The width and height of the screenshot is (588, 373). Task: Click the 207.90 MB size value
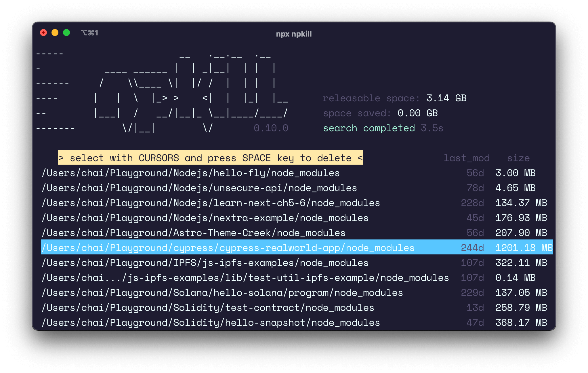pos(521,233)
